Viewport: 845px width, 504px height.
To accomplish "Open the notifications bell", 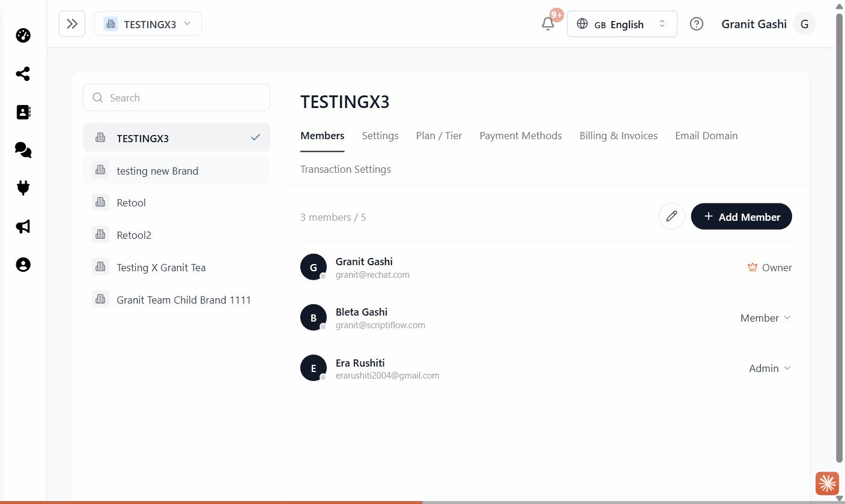I will pyautogui.click(x=548, y=24).
